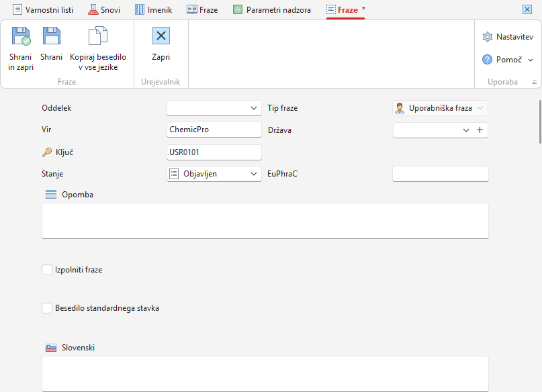542x392 pixels.
Task: Click the Shrani in zapri save icon
Action: coord(21,36)
